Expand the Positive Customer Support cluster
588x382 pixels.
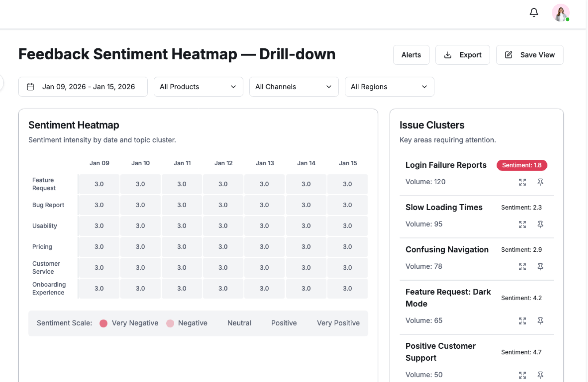[522, 375]
